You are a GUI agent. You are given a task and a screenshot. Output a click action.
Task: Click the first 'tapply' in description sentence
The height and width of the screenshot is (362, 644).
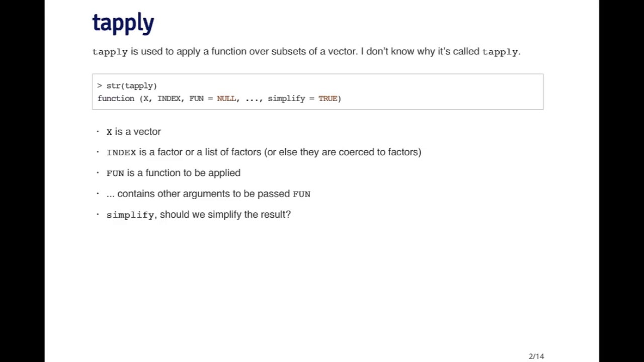tap(110, 52)
